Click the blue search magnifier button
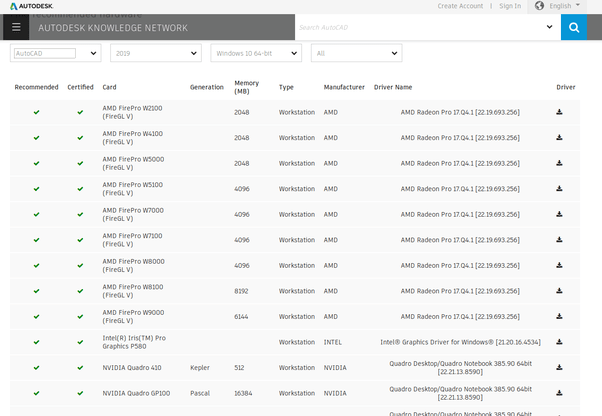602x416 pixels. (x=574, y=27)
